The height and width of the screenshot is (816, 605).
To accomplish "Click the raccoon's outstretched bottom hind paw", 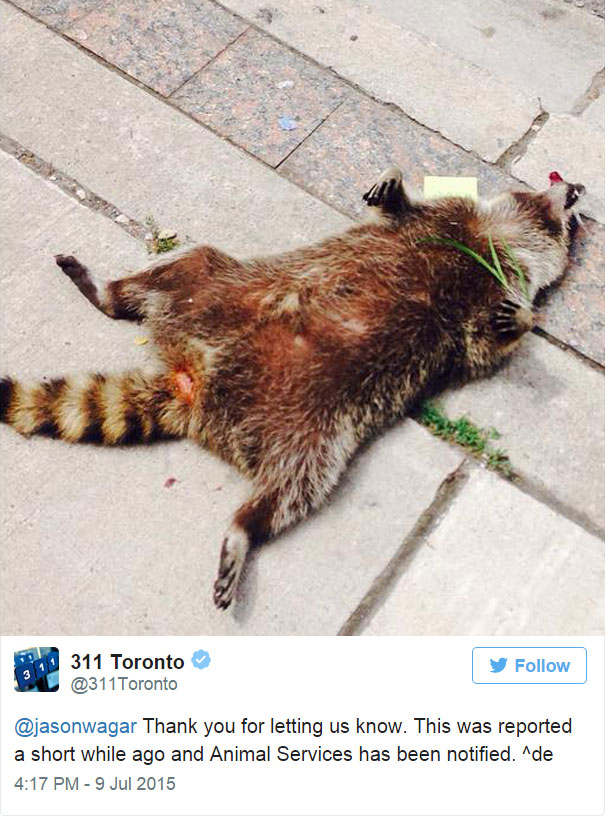I will [x=230, y=570].
